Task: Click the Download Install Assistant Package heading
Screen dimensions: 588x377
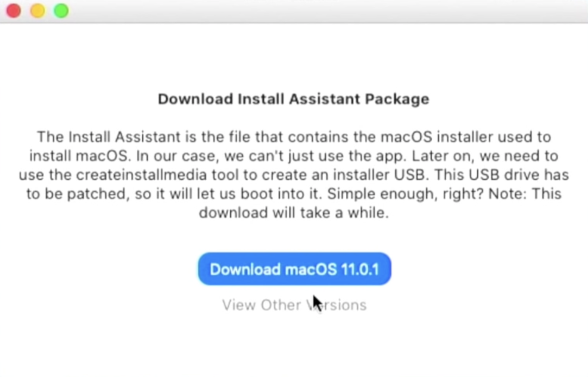Action: click(293, 99)
